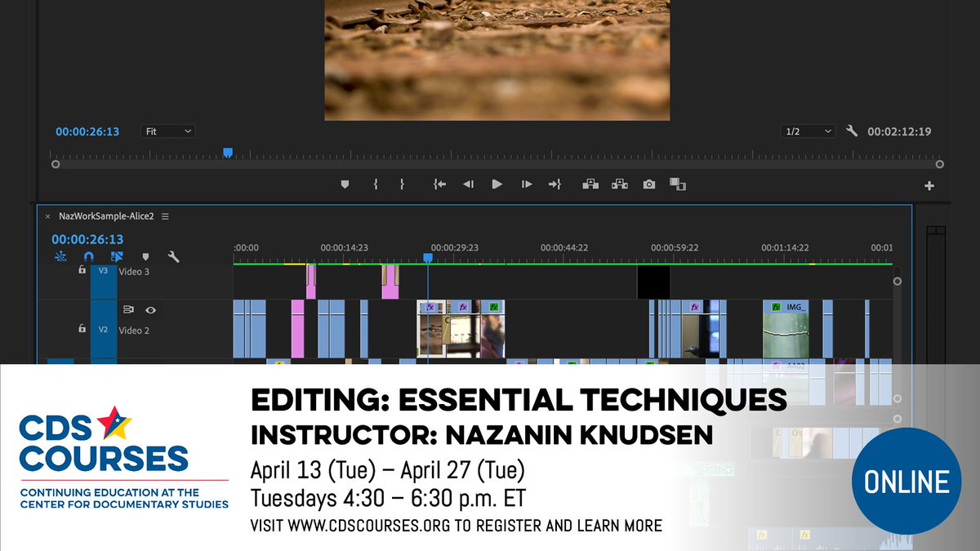Click the timeline playhead handle
This screenshot has width=980, height=551.
(427, 257)
